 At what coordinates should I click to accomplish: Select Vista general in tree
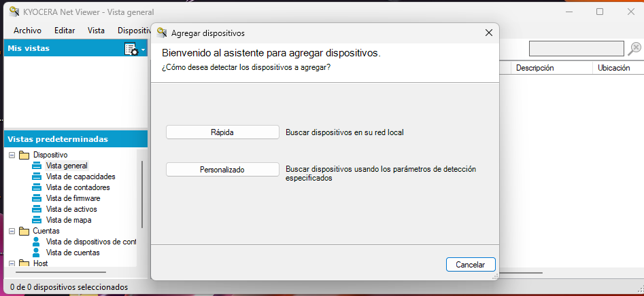click(67, 166)
